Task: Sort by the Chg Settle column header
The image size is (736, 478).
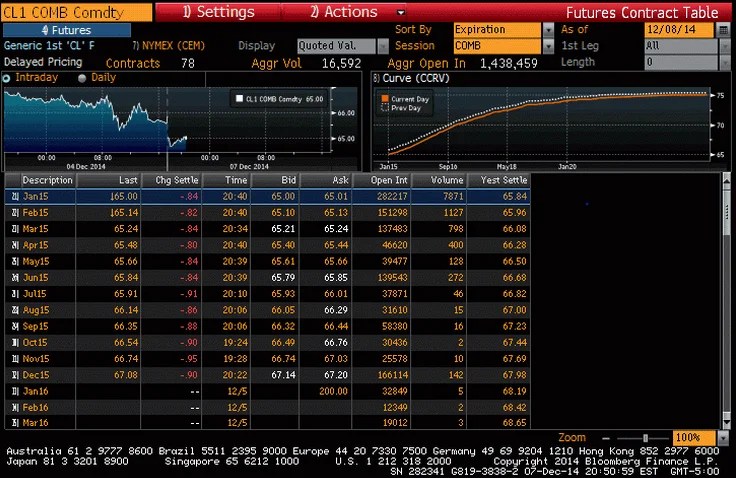Action: click(171, 180)
